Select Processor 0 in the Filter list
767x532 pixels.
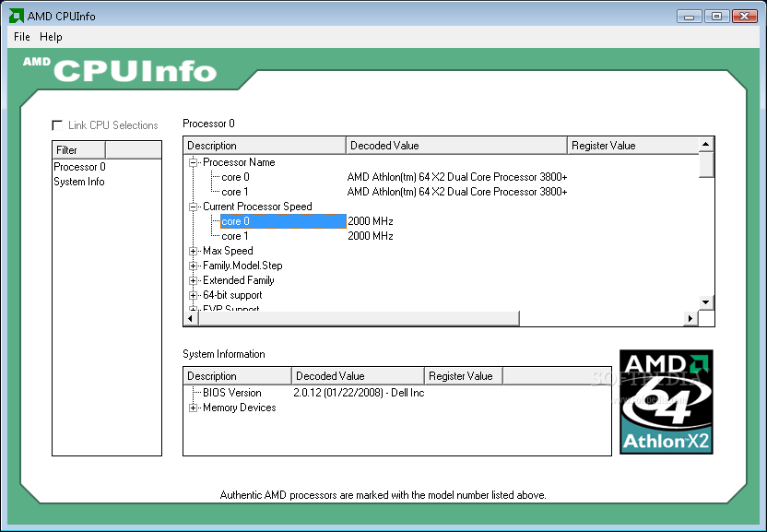click(79, 167)
